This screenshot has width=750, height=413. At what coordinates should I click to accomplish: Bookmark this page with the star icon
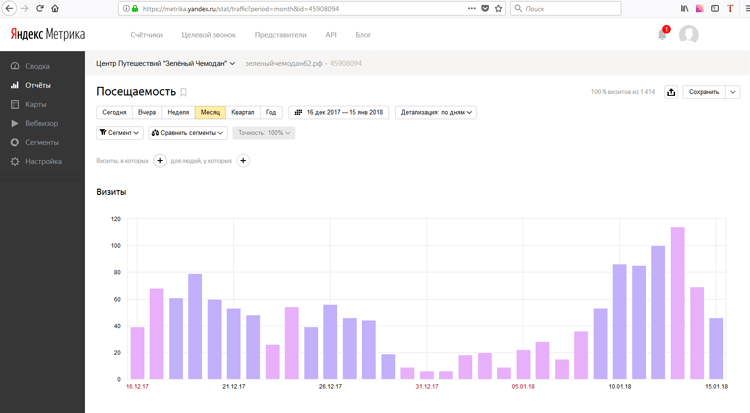(x=499, y=8)
